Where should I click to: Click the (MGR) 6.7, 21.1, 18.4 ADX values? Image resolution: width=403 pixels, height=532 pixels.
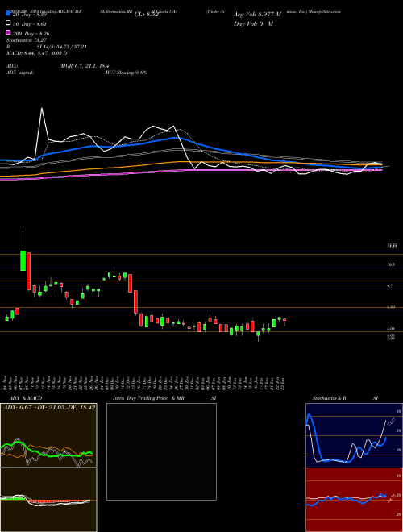click(x=84, y=66)
